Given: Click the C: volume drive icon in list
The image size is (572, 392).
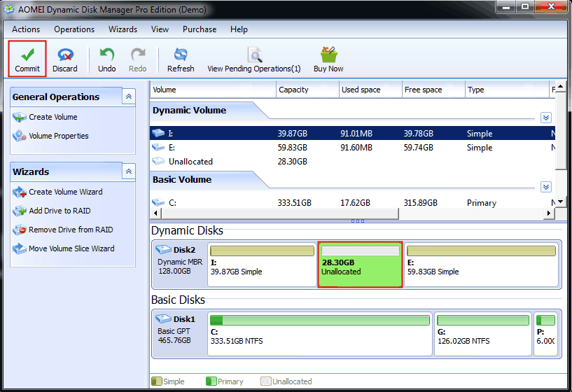Looking at the screenshot, I should point(158,202).
